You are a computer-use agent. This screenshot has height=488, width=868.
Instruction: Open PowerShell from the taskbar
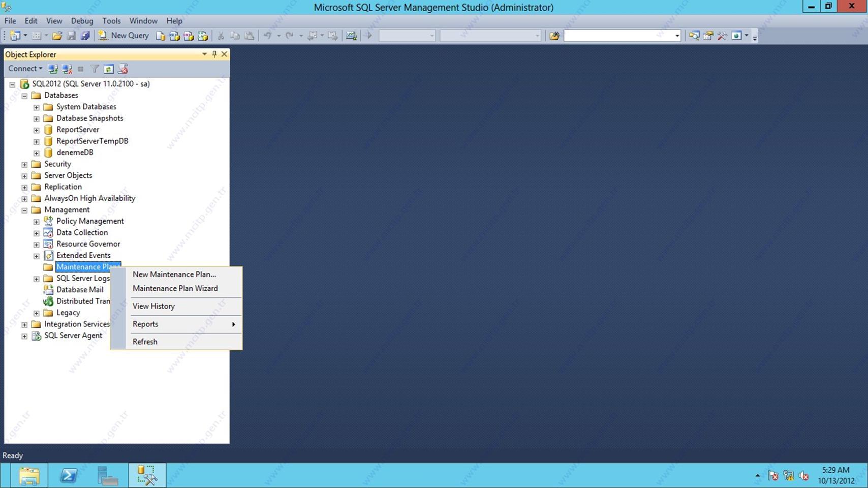(x=68, y=476)
